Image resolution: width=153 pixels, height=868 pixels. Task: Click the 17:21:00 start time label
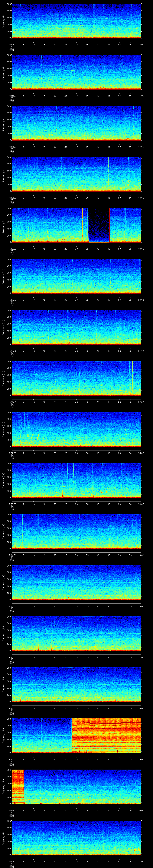click(x=12, y=402)
